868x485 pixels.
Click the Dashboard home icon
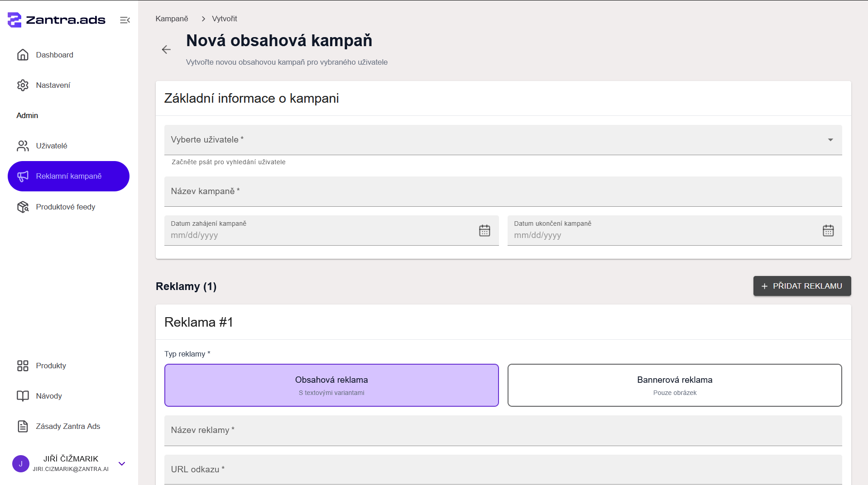(23, 55)
